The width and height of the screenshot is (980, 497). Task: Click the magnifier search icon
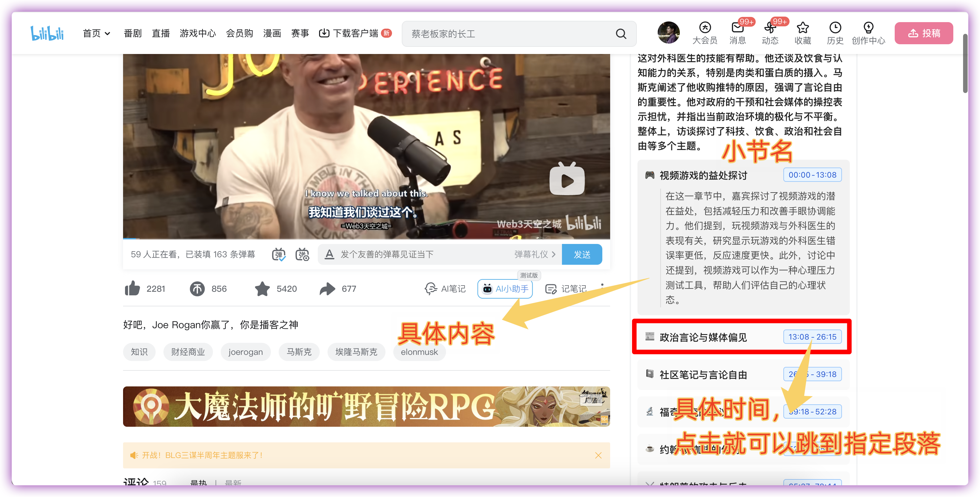point(621,34)
